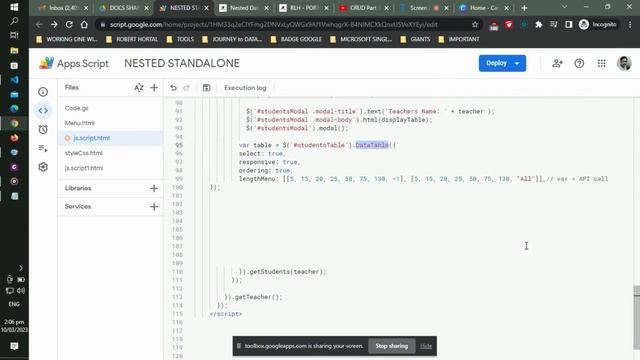This screenshot has width=640, height=360.
Task: Click Stop sharing button
Action: tap(391, 346)
